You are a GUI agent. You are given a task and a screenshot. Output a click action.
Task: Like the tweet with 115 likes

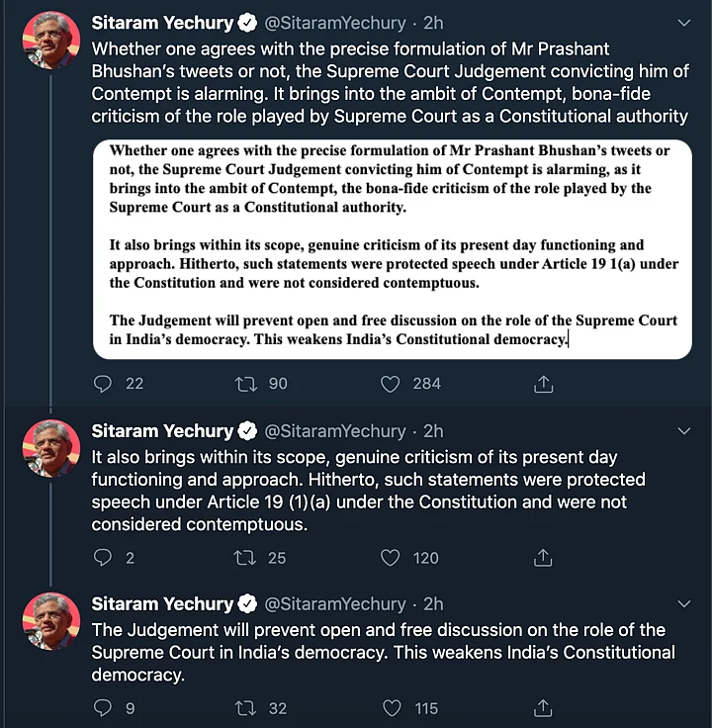pos(392,708)
